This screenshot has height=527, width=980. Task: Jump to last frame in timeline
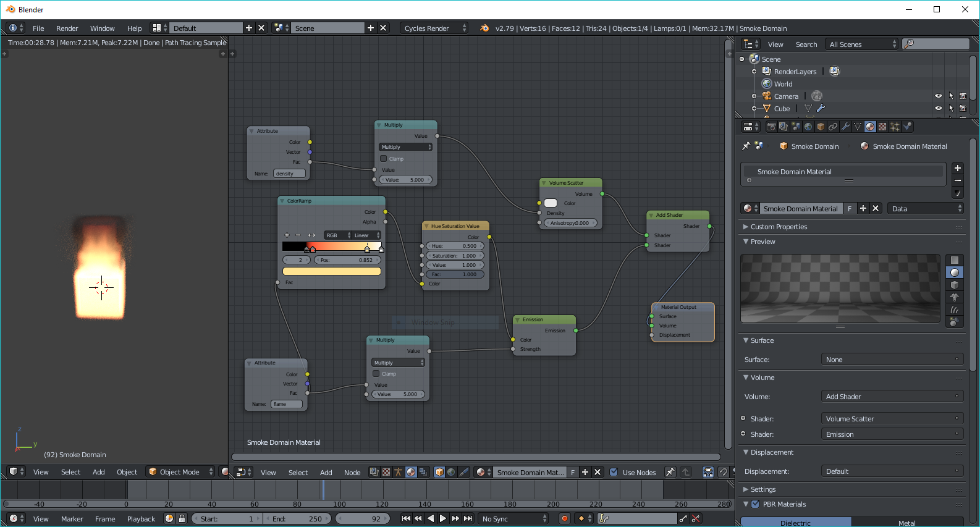(x=468, y=518)
